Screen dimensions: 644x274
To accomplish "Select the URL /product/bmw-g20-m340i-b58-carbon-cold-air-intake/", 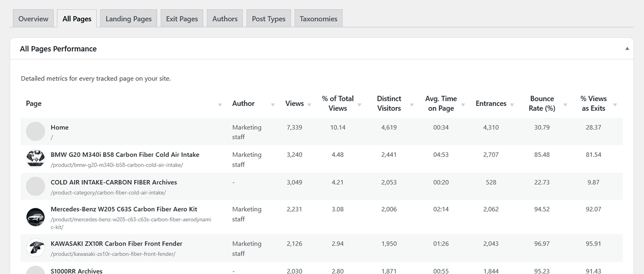I will (x=117, y=165).
